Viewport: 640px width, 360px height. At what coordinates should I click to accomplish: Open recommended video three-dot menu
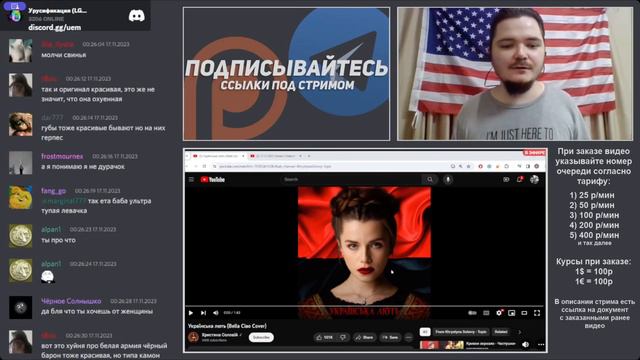[x=540, y=344]
